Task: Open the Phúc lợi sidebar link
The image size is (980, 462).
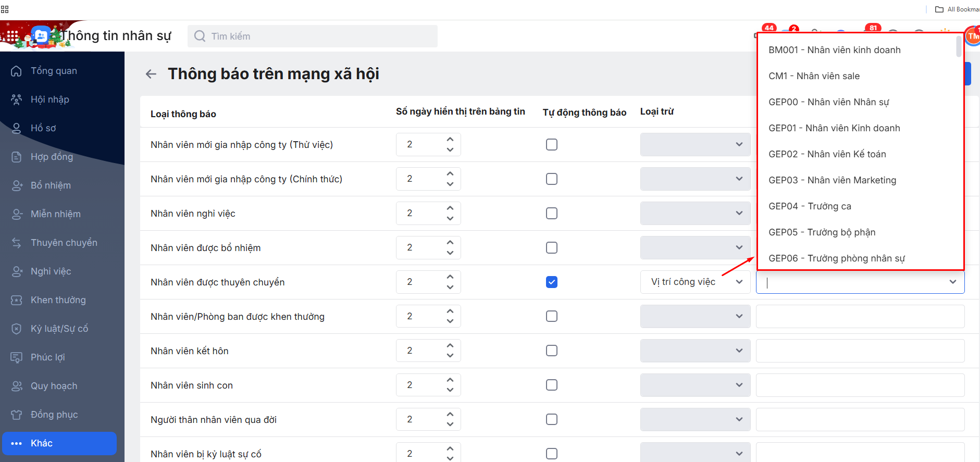Action: point(48,357)
